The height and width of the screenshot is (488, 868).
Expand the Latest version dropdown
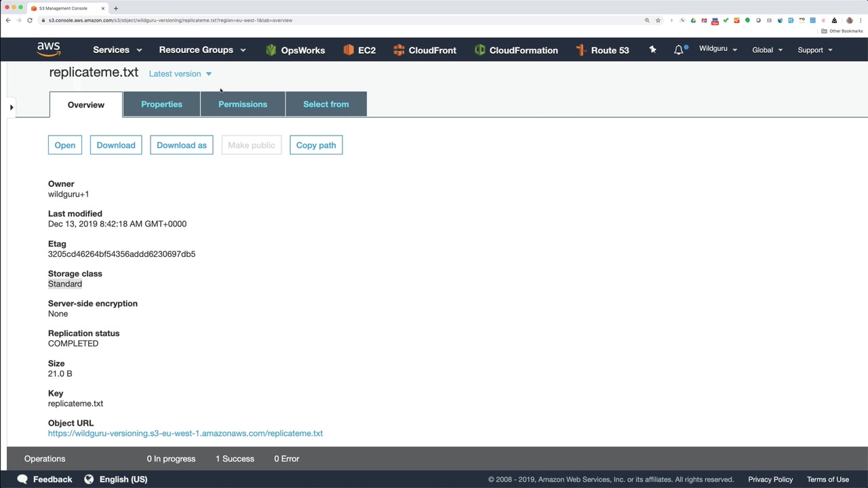[180, 74]
